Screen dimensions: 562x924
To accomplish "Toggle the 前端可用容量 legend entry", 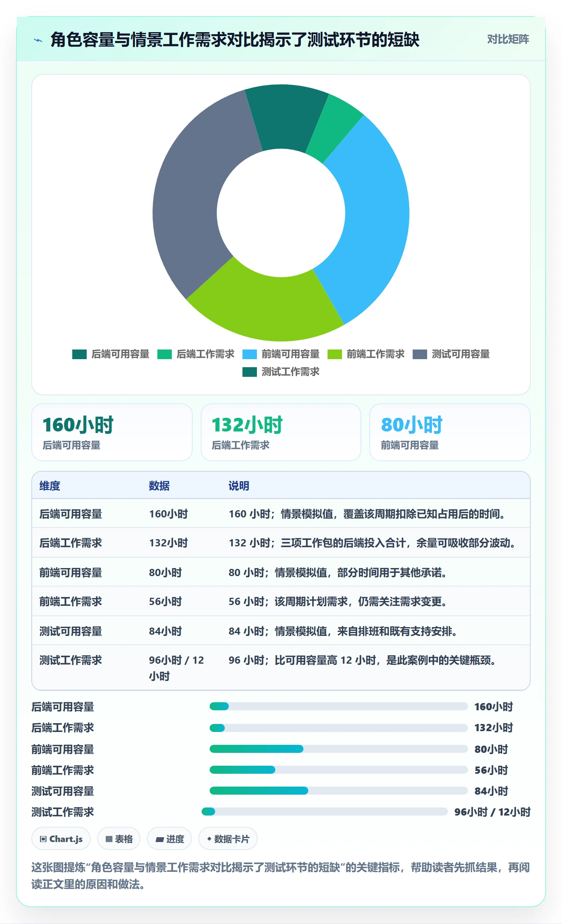I will point(281,354).
